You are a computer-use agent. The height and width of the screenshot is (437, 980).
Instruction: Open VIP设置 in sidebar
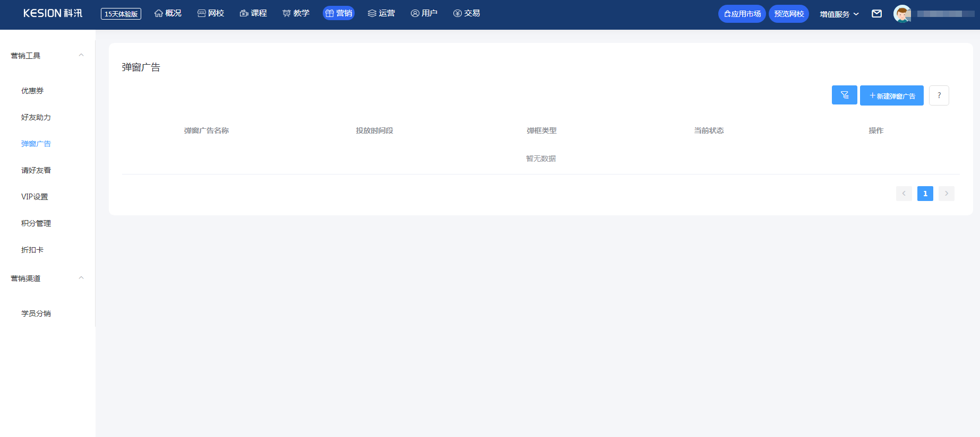coord(35,197)
